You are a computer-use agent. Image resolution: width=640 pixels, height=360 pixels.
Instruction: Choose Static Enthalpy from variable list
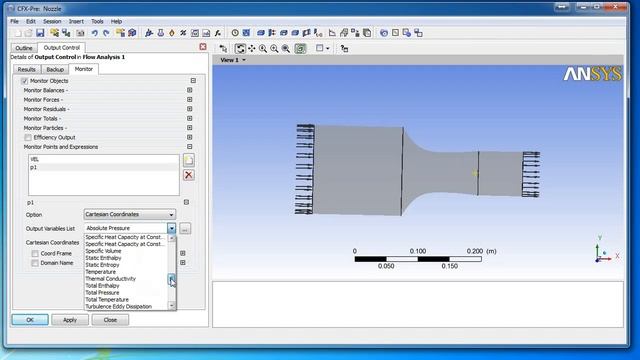[103, 258]
